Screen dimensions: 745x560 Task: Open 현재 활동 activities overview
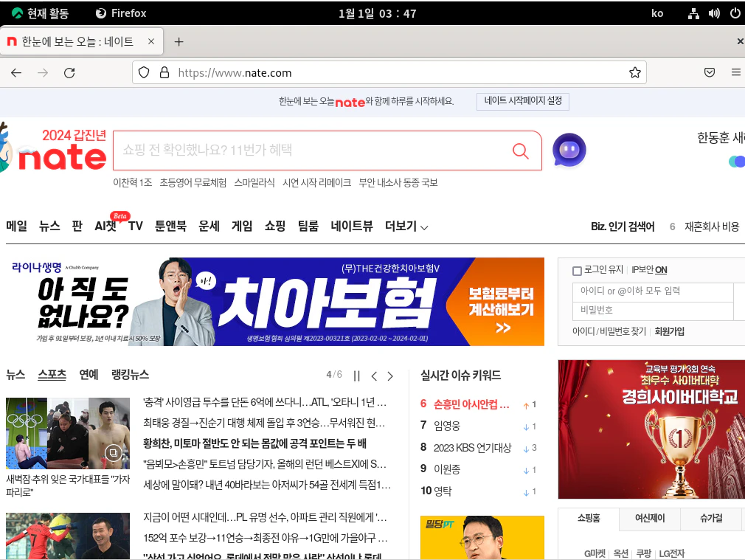pos(41,13)
